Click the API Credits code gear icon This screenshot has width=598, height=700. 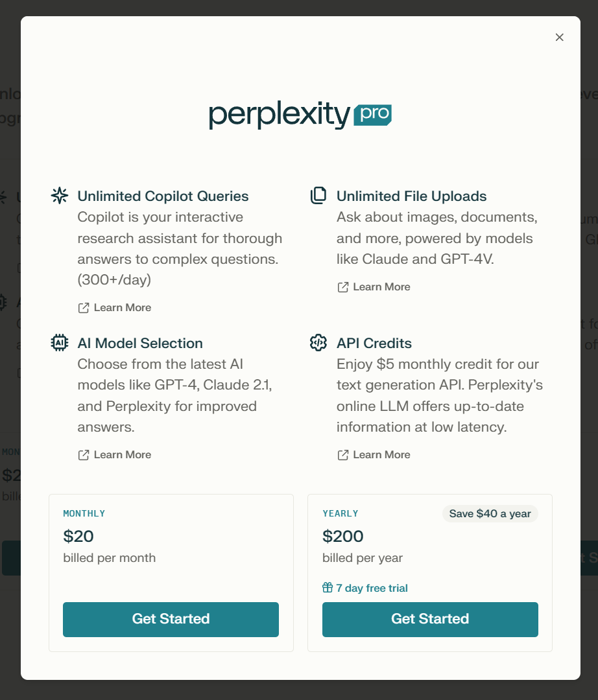click(x=318, y=343)
